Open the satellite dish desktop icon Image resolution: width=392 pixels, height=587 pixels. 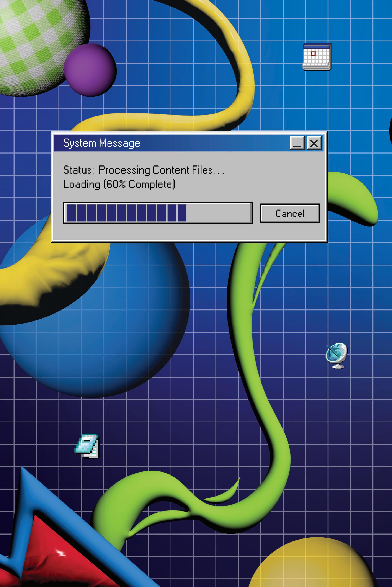pos(336,355)
